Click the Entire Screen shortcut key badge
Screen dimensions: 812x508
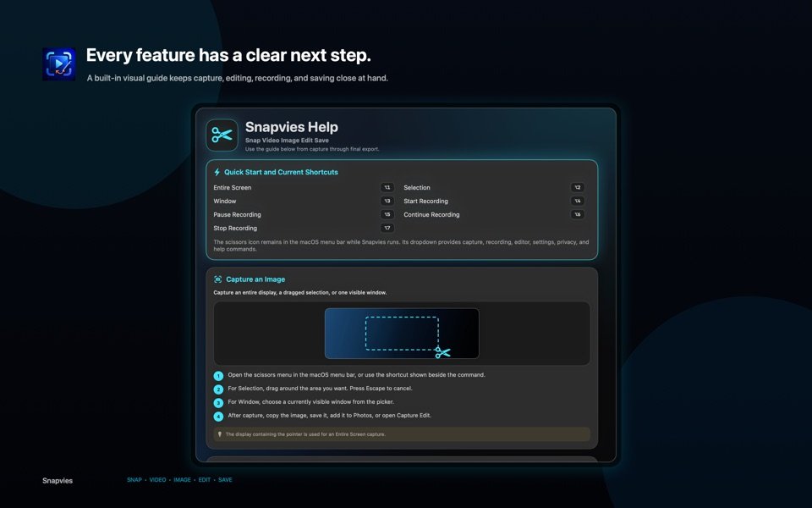click(x=387, y=188)
